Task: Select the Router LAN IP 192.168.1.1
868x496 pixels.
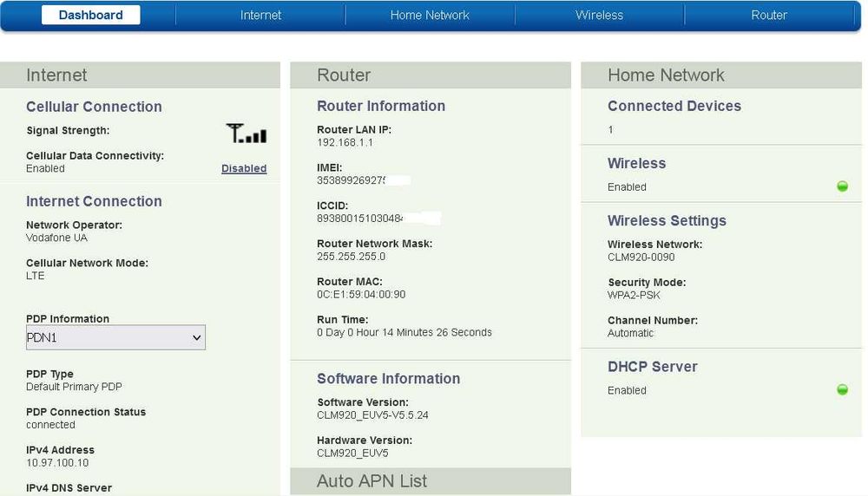Action: [345, 143]
